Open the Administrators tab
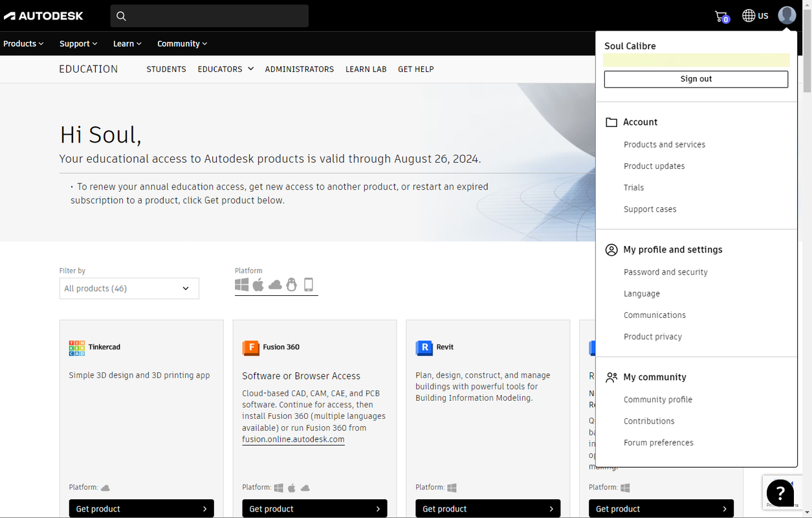The width and height of the screenshot is (812, 518). (300, 69)
